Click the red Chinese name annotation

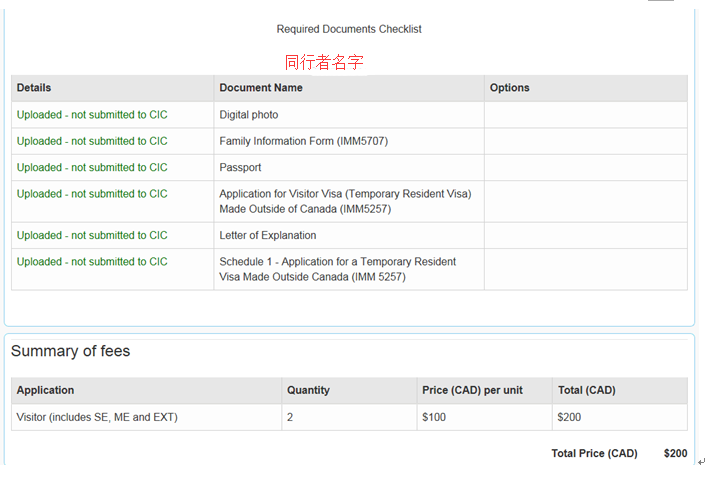click(x=324, y=62)
